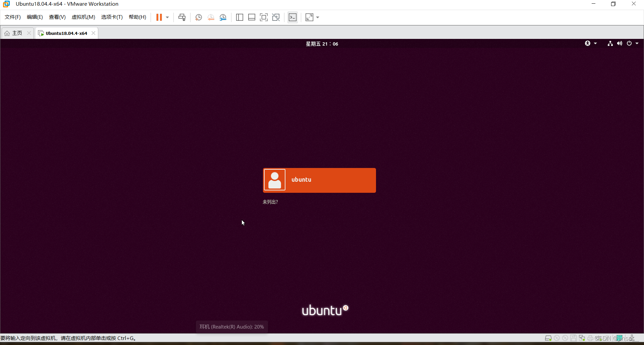This screenshot has width=644, height=345.
Task: Toggle the library sidebar view
Action: click(239, 17)
